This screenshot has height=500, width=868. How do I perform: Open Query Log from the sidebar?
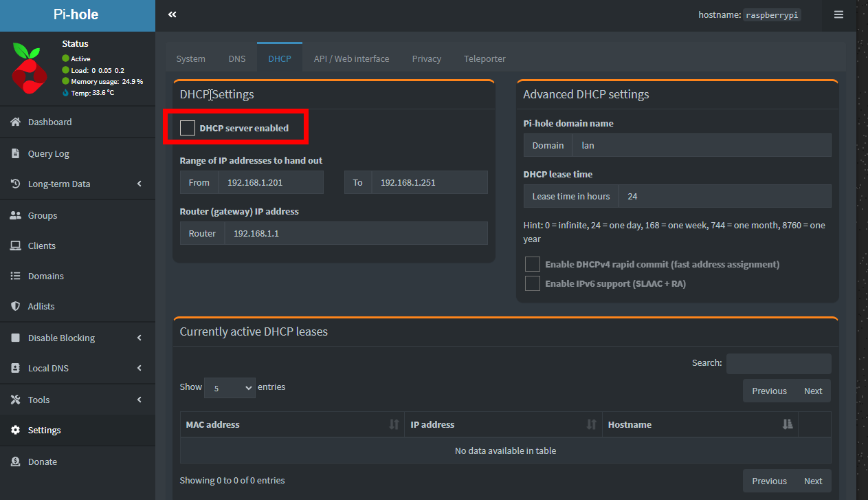pyautogui.click(x=78, y=153)
